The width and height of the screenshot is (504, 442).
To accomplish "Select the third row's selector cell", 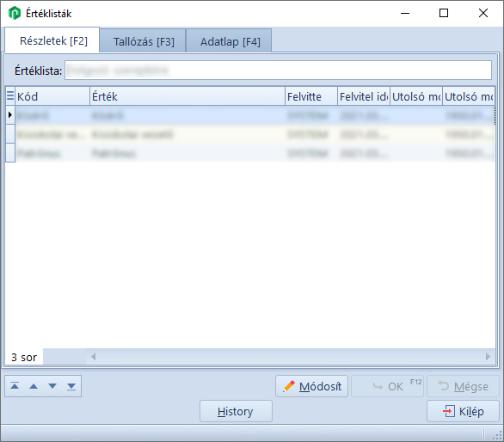I will point(10,153).
